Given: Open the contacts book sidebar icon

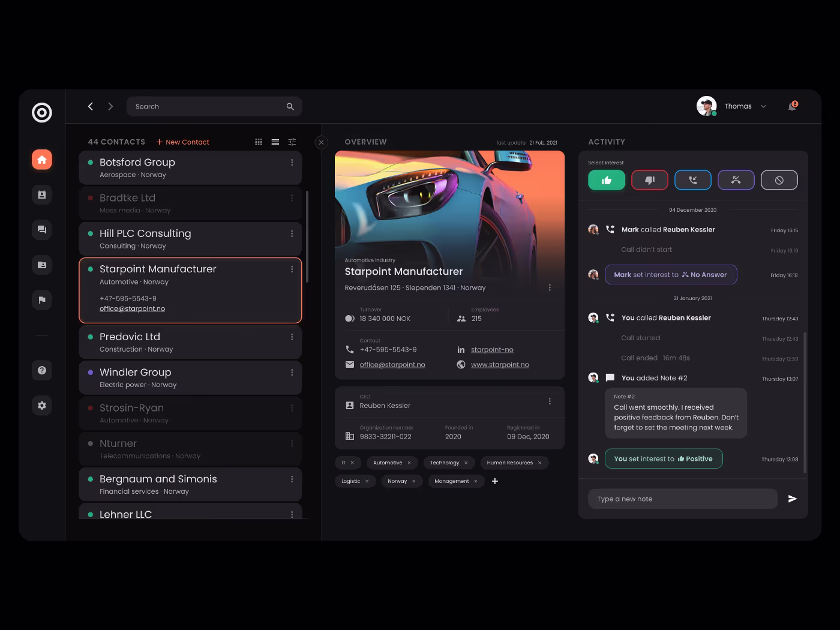Looking at the screenshot, I should [42, 194].
